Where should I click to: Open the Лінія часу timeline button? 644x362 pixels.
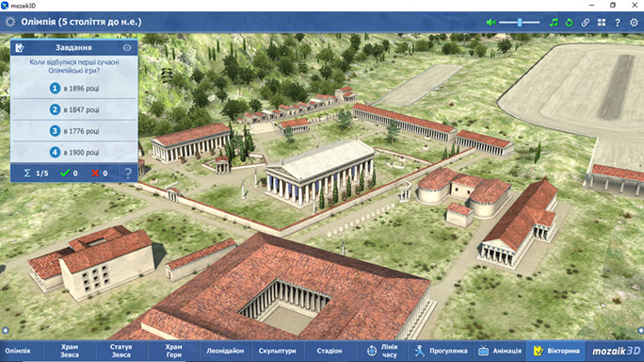pyautogui.click(x=382, y=351)
